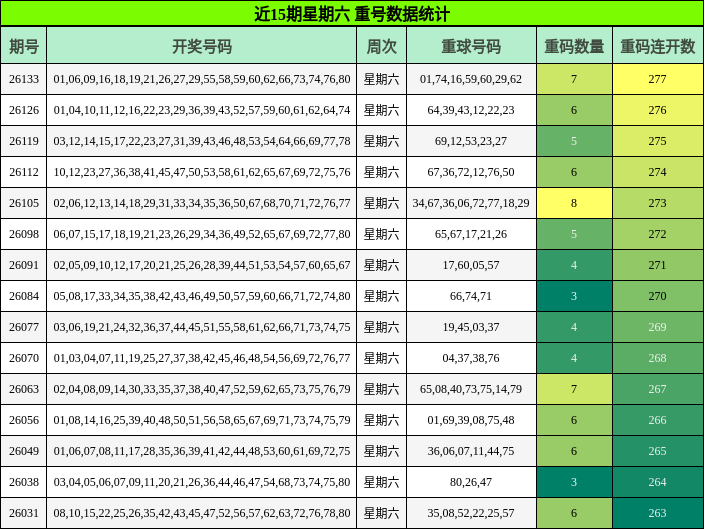The width and height of the screenshot is (704, 529).
Task: Select issue number 26112
Action: click(24, 172)
